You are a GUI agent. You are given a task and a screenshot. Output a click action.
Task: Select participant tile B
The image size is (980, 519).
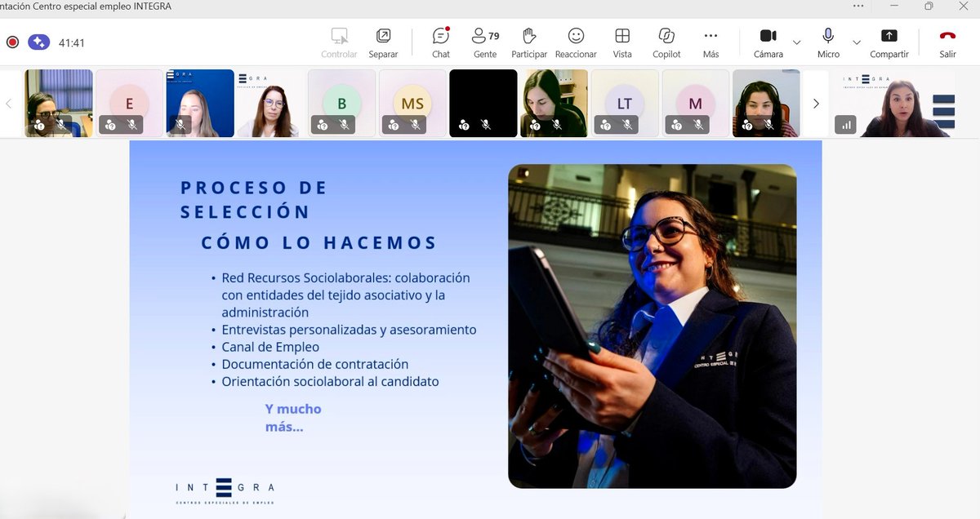pyautogui.click(x=341, y=103)
